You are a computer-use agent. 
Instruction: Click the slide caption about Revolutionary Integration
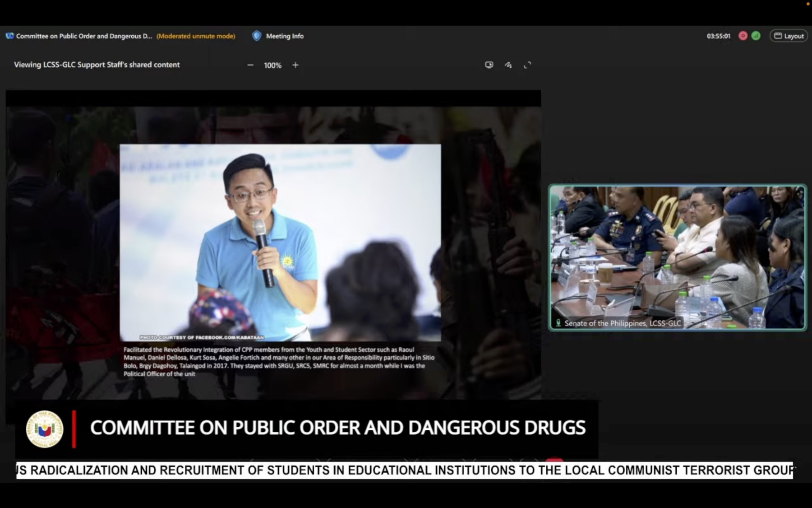(x=279, y=362)
